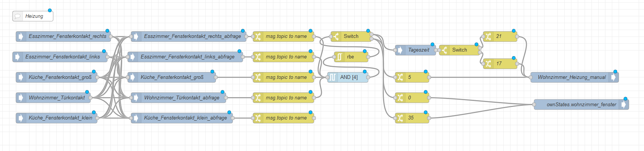Image resolution: width=644 pixels, height=151 pixels.
Task: Select Esszimmer_Fensterkontakt_rechts_abfrage label
Action: 192,36
